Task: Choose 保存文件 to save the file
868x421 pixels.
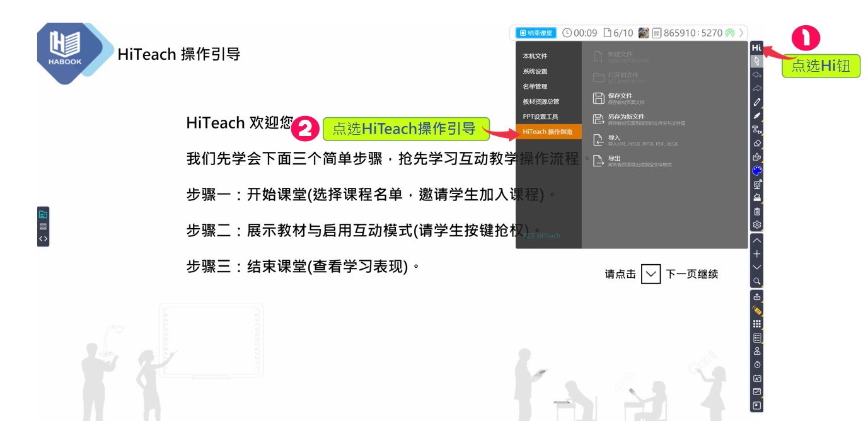Action: coord(620,95)
